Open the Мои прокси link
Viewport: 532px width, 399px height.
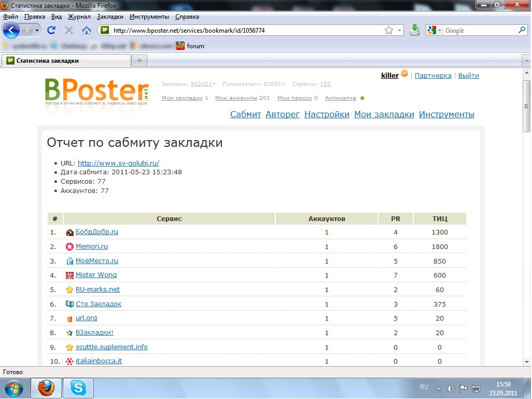point(295,98)
